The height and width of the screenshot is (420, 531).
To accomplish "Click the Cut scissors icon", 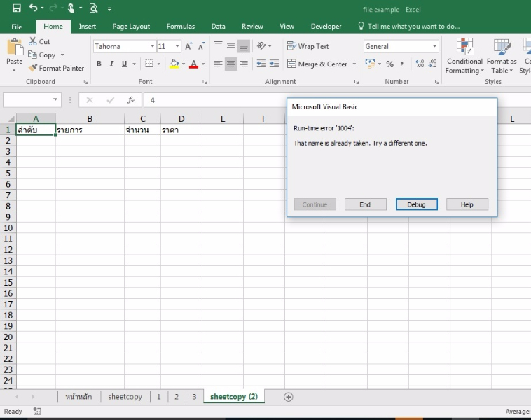I will click(33, 42).
